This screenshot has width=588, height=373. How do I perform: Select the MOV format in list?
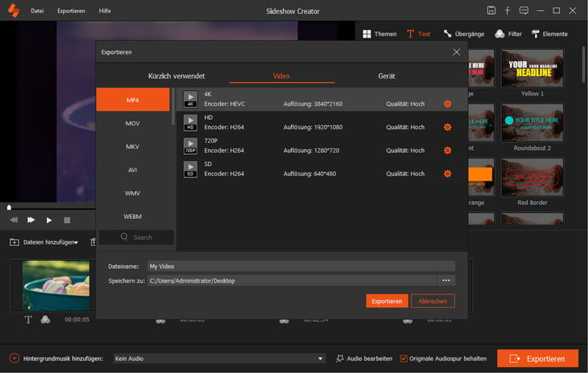pyautogui.click(x=132, y=123)
